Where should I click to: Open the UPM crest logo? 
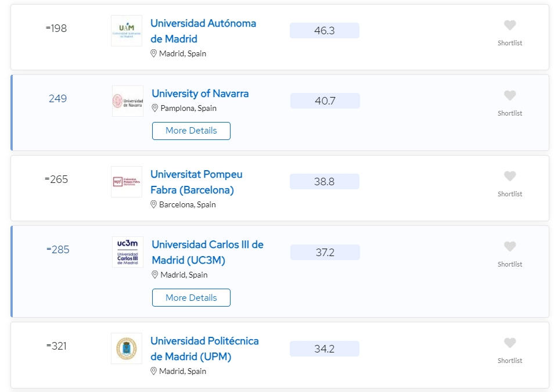tap(127, 348)
